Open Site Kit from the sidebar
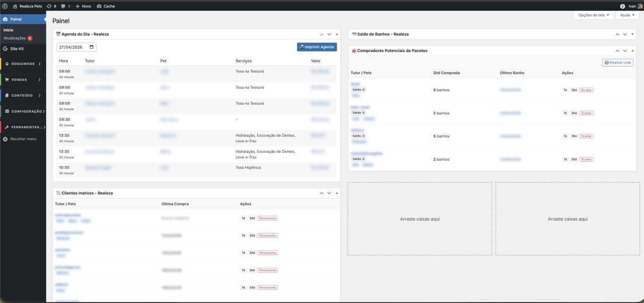This screenshot has width=644, height=303. pyautogui.click(x=17, y=49)
